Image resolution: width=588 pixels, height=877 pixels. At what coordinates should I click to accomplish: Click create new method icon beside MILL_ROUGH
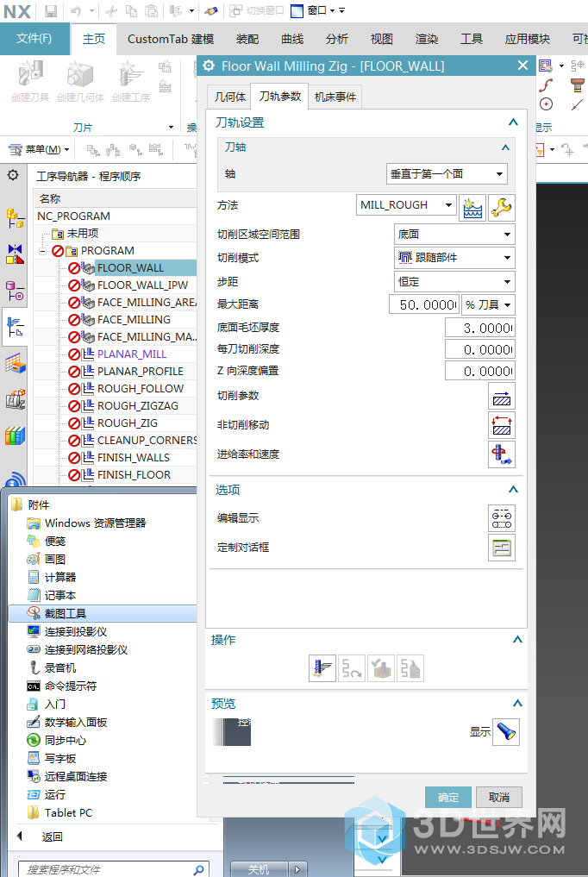click(472, 208)
